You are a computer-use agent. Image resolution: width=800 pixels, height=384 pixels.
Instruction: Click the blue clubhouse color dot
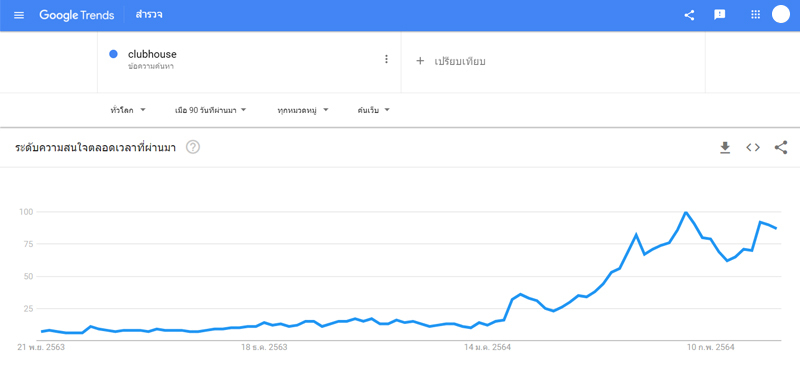tap(114, 54)
